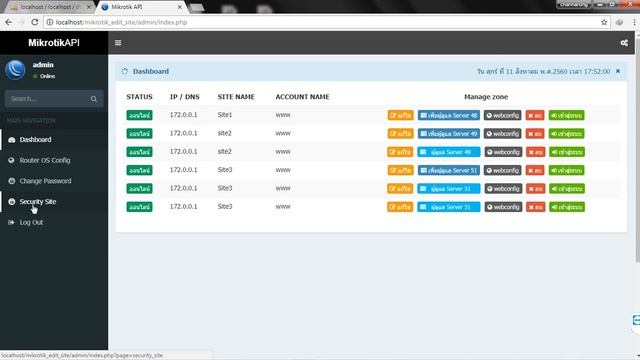Viewport: 640px width, 360px height.
Task: Open the Security Site page
Action: coord(54,202)
